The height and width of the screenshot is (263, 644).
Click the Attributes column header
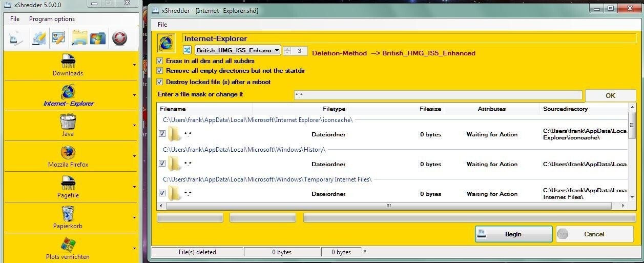click(x=492, y=109)
